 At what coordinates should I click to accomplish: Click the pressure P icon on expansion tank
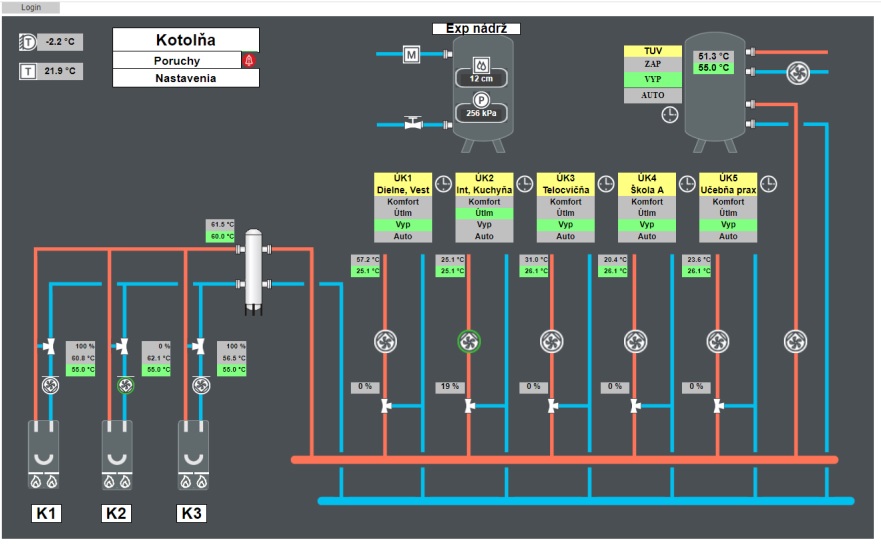[481, 101]
